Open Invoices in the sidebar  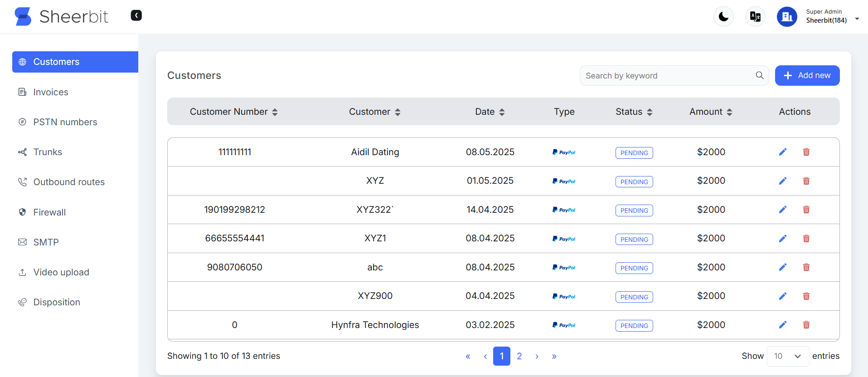tap(51, 92)
